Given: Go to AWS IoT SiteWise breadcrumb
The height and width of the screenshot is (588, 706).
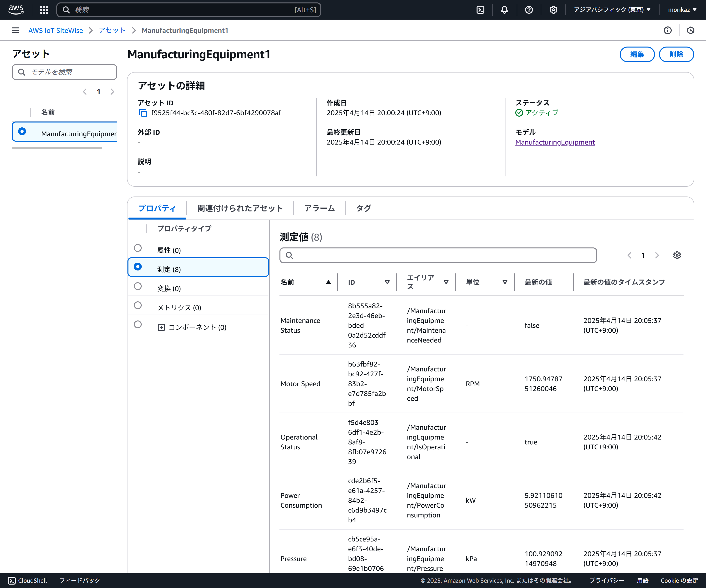Looking at the screenshot, I should click(55, 31).
